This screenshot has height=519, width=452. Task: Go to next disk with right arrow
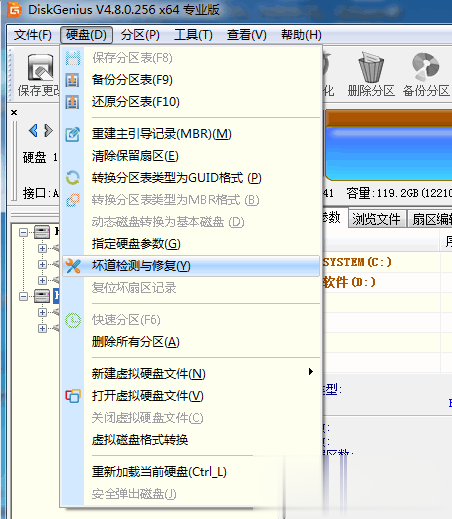coord(48,130)
